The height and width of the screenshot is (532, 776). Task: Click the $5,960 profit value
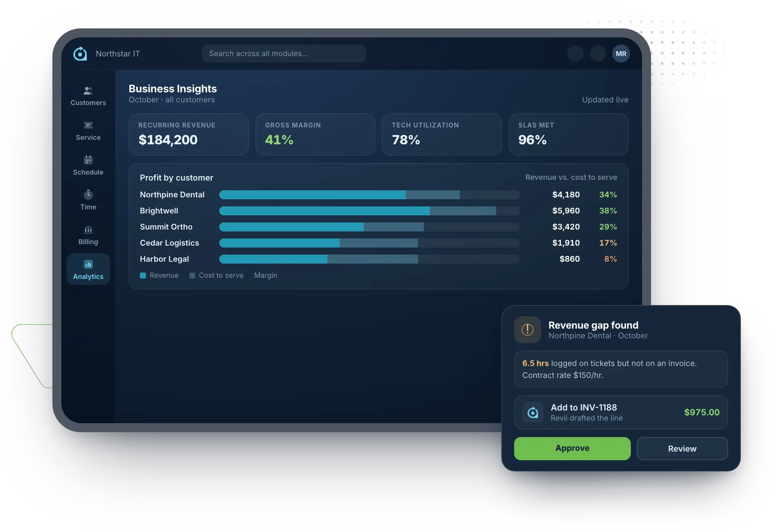(566, 210)
